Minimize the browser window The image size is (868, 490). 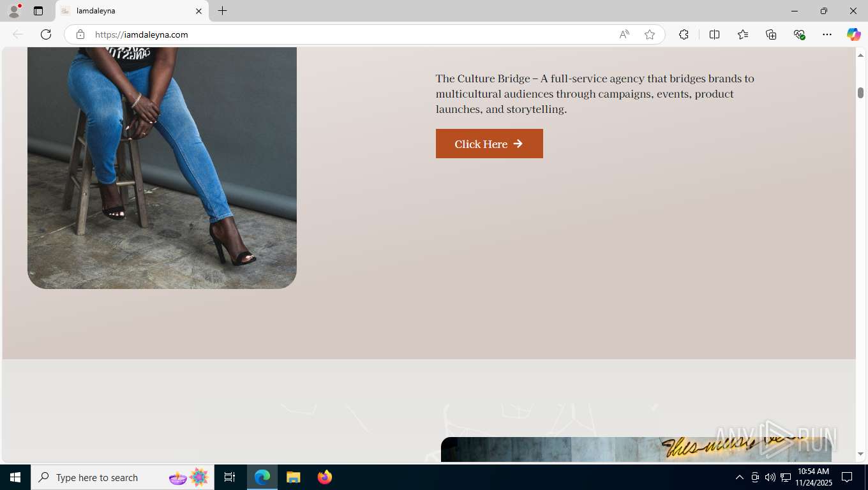pos(794,11)
